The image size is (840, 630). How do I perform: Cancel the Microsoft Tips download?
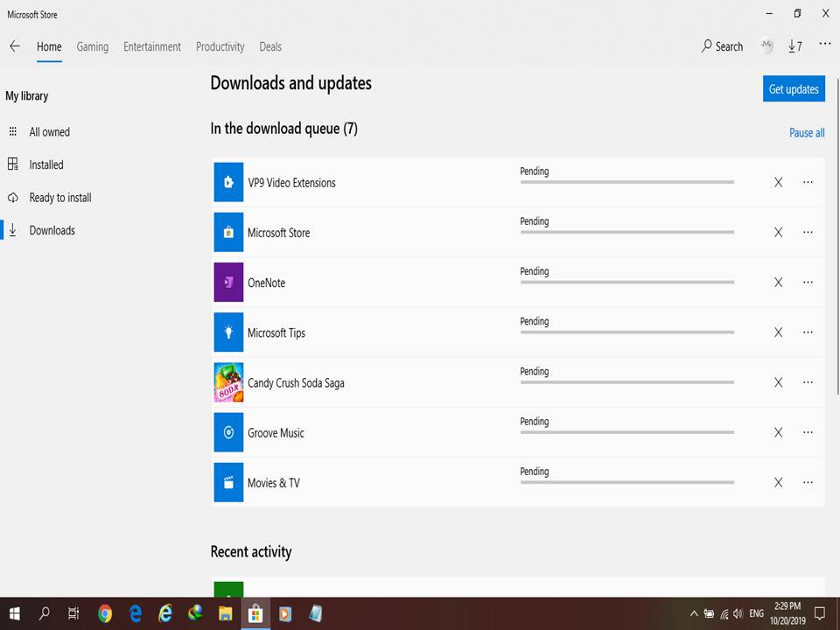(778, 332)
